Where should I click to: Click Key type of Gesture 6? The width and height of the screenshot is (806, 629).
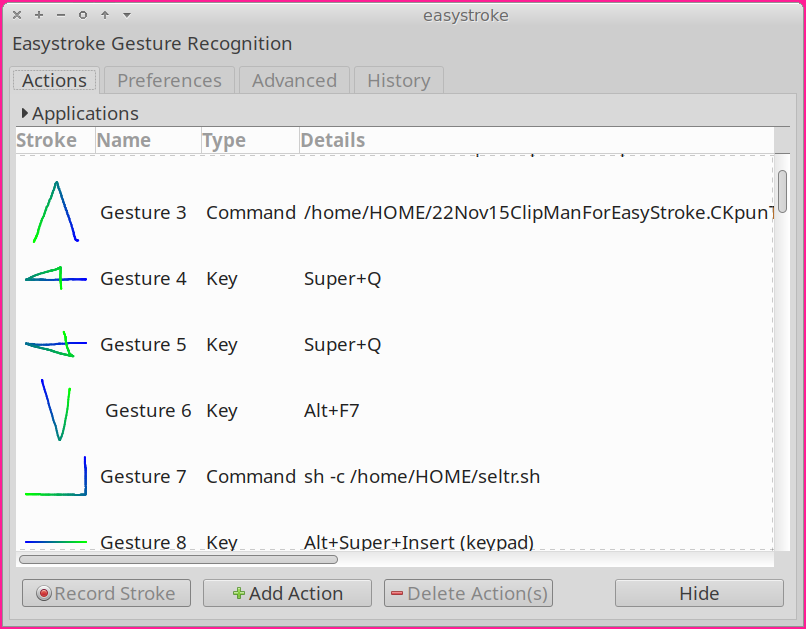coord(222,411)
